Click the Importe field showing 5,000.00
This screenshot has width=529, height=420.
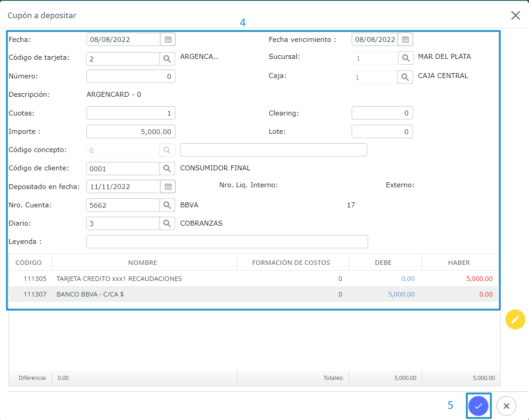pyautogui.click(x=131, y=132)
